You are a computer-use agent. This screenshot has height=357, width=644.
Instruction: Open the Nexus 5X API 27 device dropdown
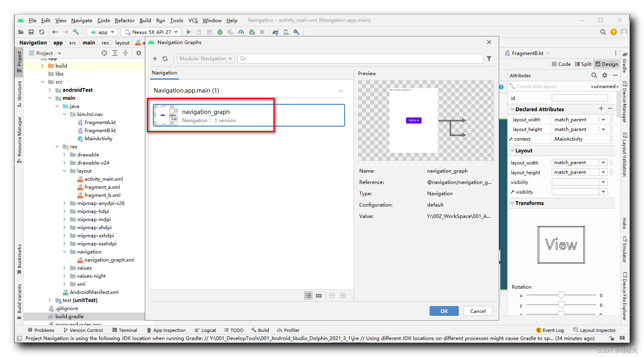pos(150,32)
